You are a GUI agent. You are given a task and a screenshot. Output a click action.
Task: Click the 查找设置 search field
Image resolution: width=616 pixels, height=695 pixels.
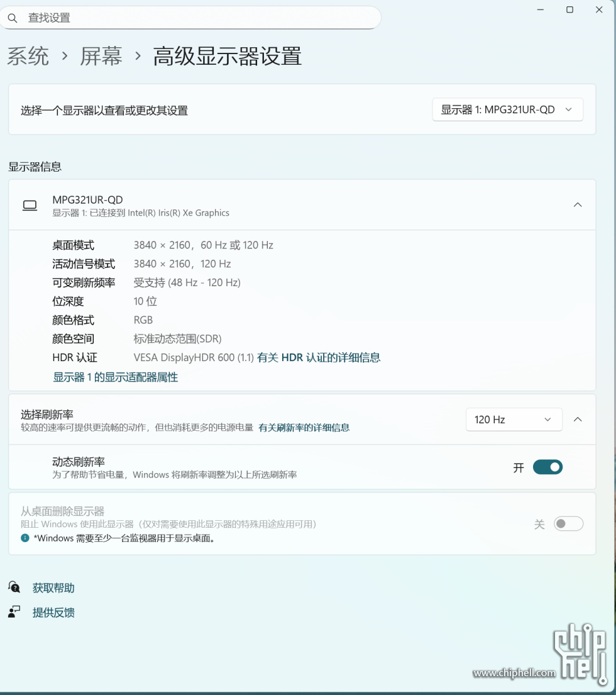click(x=189, y=18)
